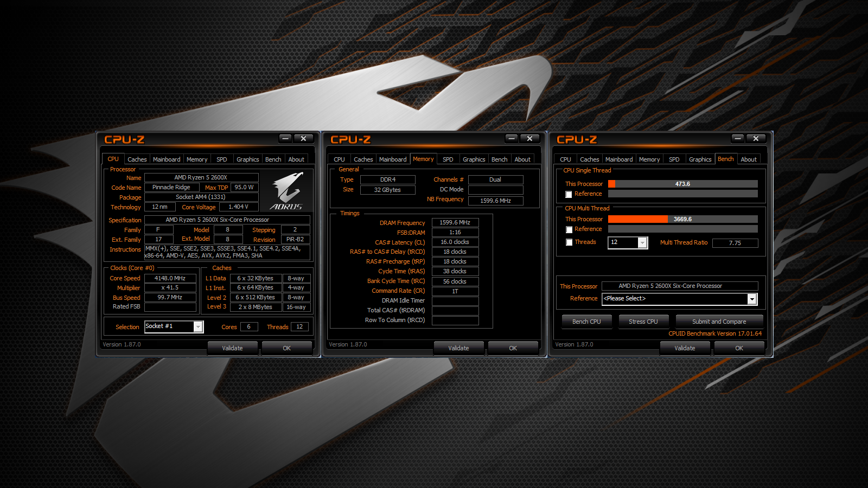Click the Core Speed value 4148.0 MHz
The image size is (868, 488).
click(x=170, y=278)
